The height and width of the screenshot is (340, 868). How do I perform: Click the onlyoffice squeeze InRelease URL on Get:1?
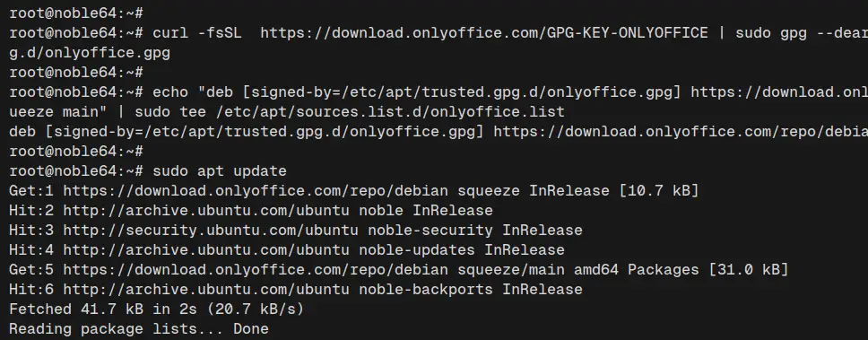256,190
